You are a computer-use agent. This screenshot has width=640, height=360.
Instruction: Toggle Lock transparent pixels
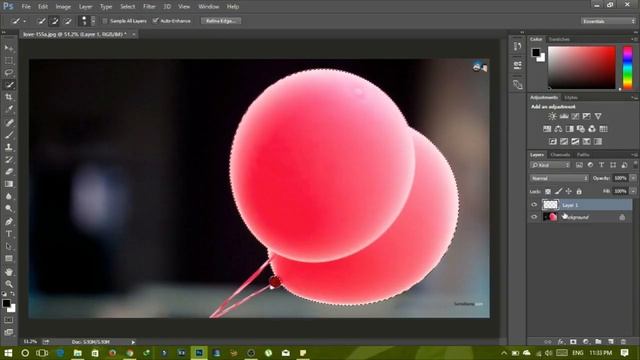(x=548, y=191)
